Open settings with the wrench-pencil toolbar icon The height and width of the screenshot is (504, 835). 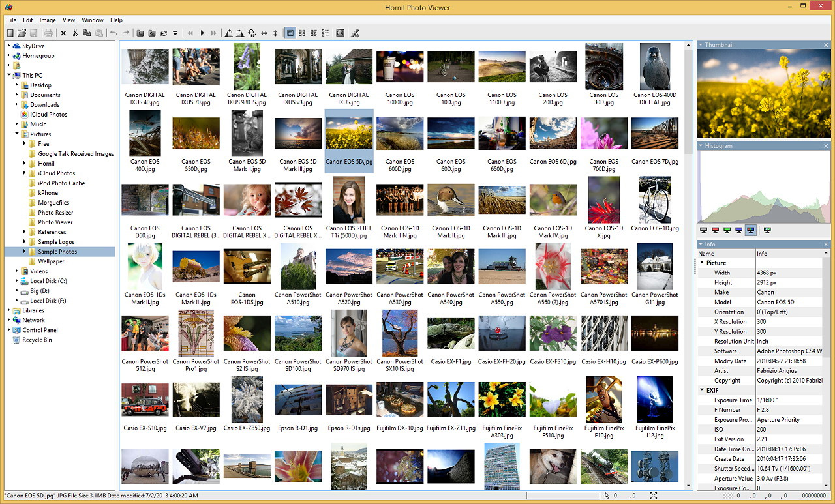tap(356, 33)
